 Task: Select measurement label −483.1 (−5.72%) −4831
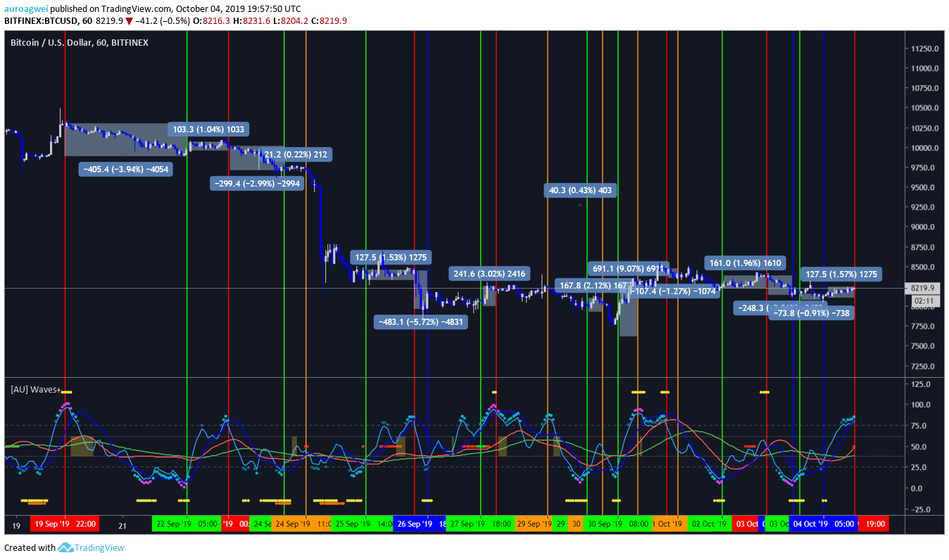[420, 322]
